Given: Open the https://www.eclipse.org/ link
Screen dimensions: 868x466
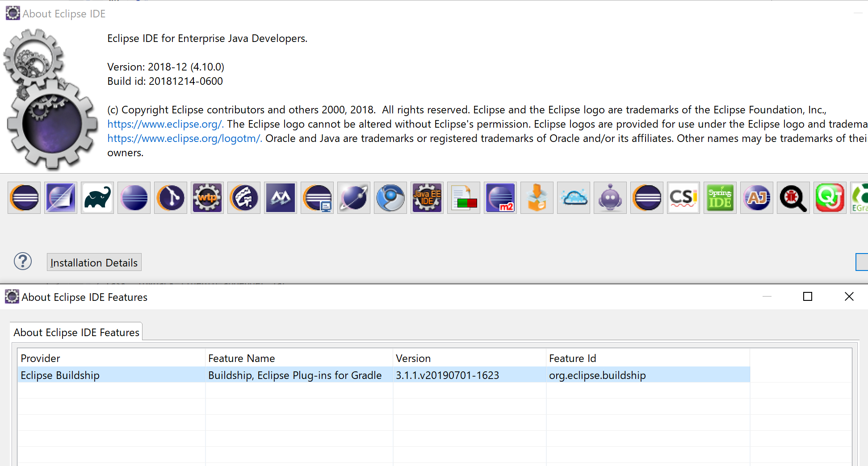Looking at the screenshot, I should [165, 124].
